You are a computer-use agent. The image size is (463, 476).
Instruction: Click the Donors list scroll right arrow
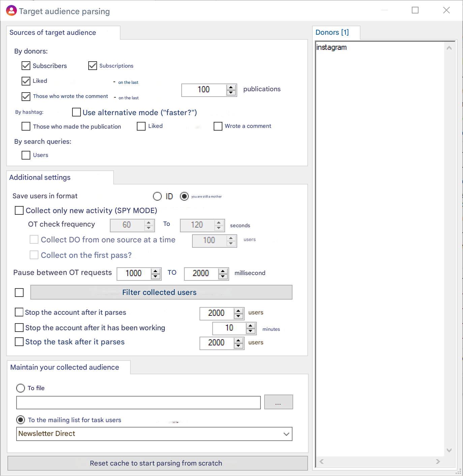(x=438, y=462)
